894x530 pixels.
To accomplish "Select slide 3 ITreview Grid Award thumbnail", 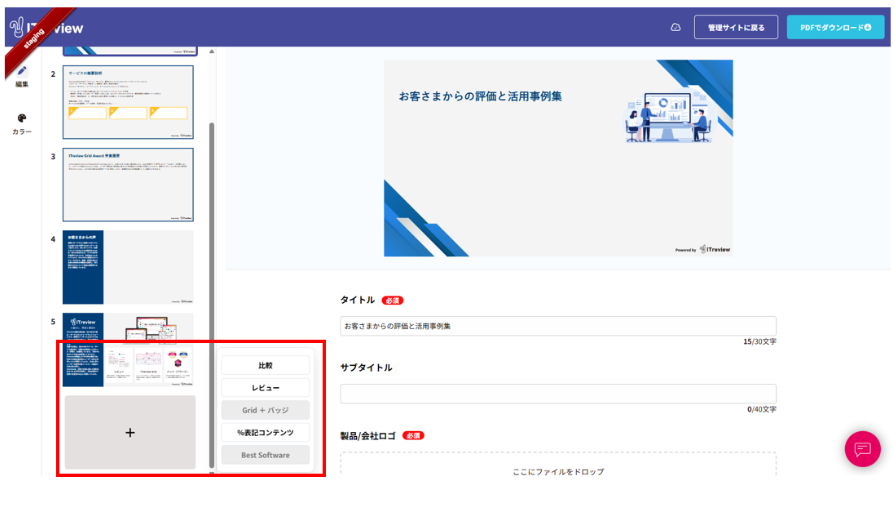I will [x=128, y=185].
